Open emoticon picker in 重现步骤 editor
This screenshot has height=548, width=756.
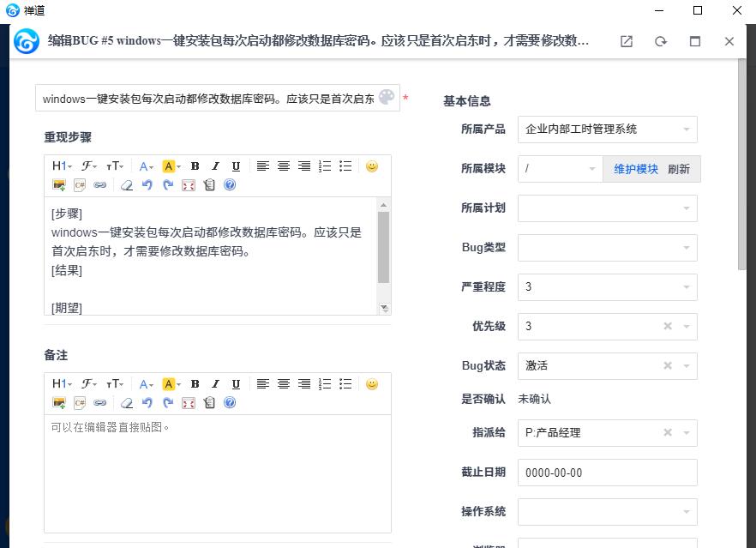tap(372, 166)
